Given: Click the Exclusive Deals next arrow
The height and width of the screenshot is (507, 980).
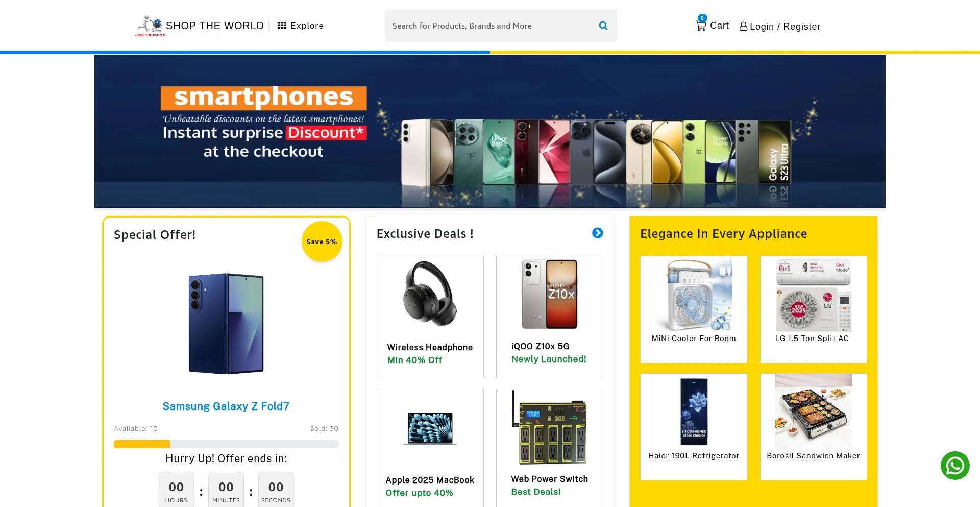Looking at the screenshot, I should click(597, 233).
